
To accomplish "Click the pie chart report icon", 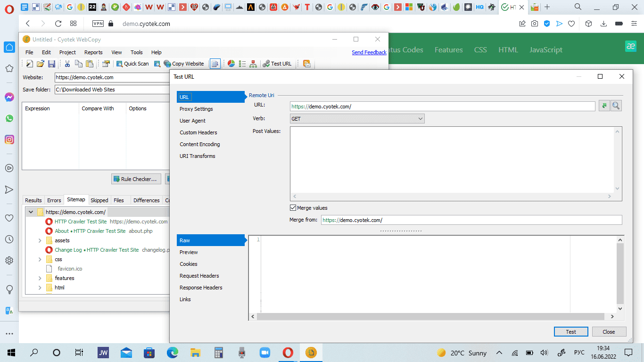I will (x=231, y=64).
